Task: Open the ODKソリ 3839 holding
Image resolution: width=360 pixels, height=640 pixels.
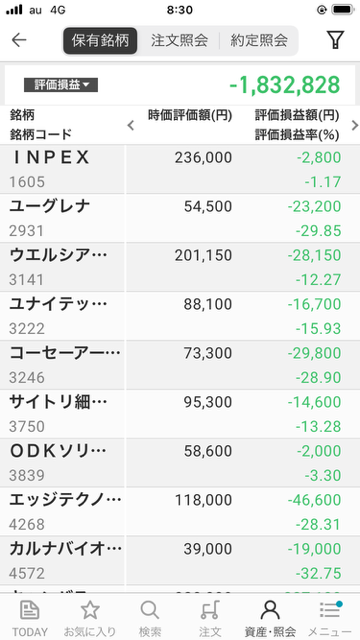Action: 180,462
